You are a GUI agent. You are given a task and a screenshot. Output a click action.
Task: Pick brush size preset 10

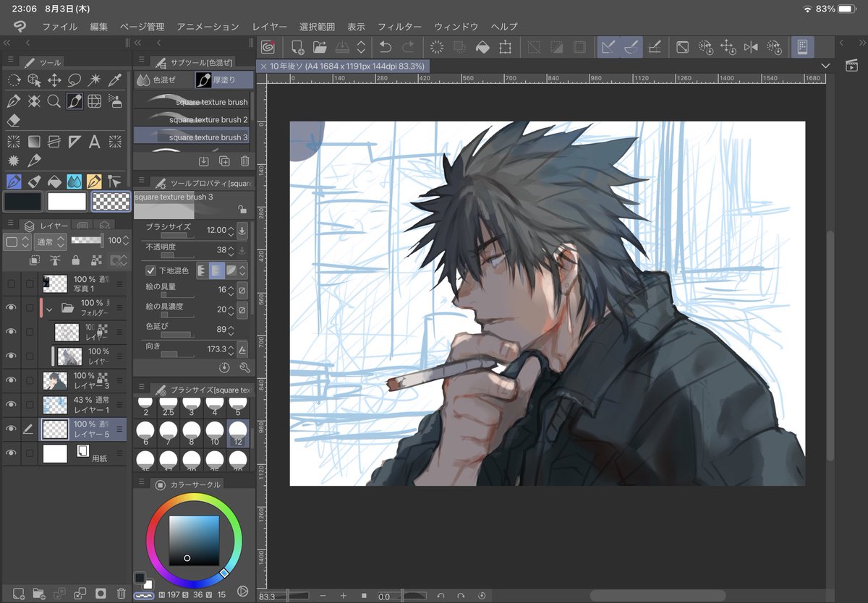215,432
